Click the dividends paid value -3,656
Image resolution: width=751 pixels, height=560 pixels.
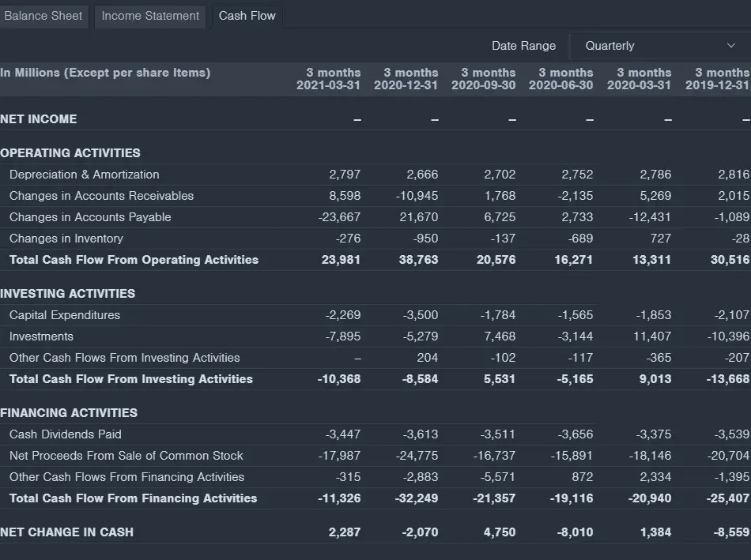point(576,434)
